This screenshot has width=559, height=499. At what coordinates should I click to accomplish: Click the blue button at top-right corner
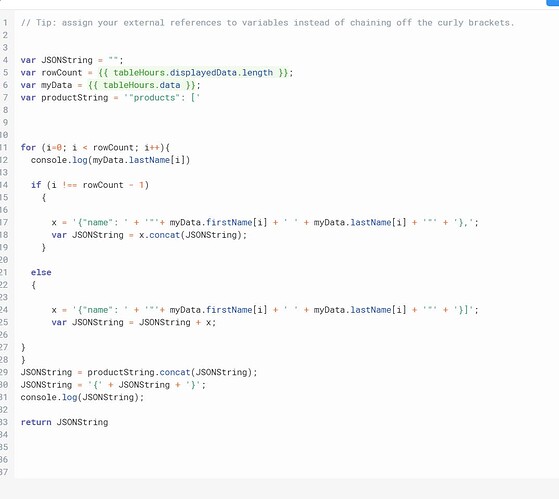click(553, 2)
